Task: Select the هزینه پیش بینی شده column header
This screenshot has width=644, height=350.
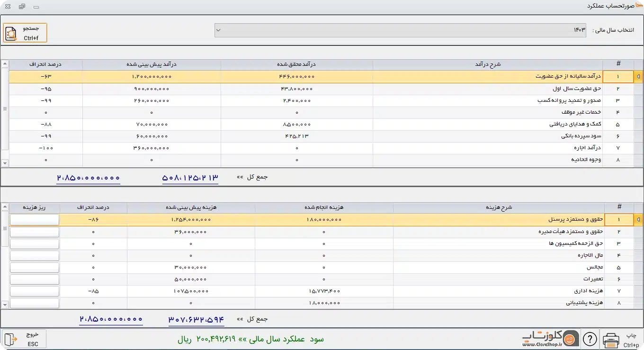Action: [x=191, y=207]
